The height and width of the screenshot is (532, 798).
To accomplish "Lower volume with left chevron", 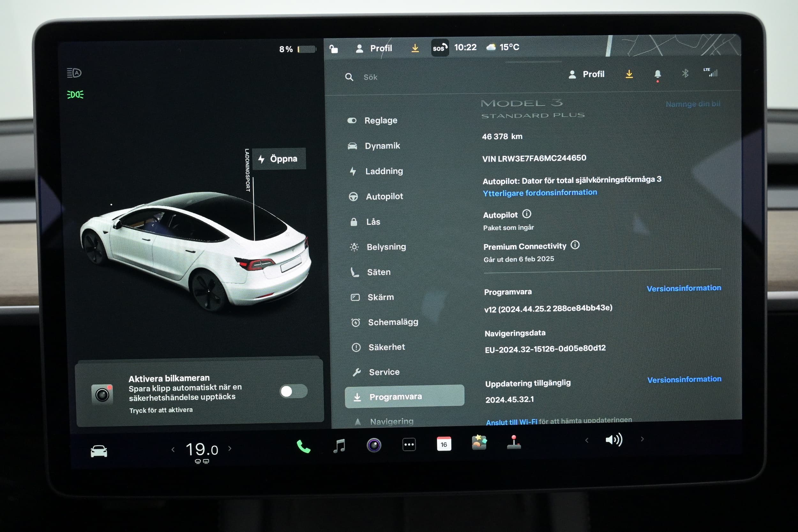I will tap(587, 440).
